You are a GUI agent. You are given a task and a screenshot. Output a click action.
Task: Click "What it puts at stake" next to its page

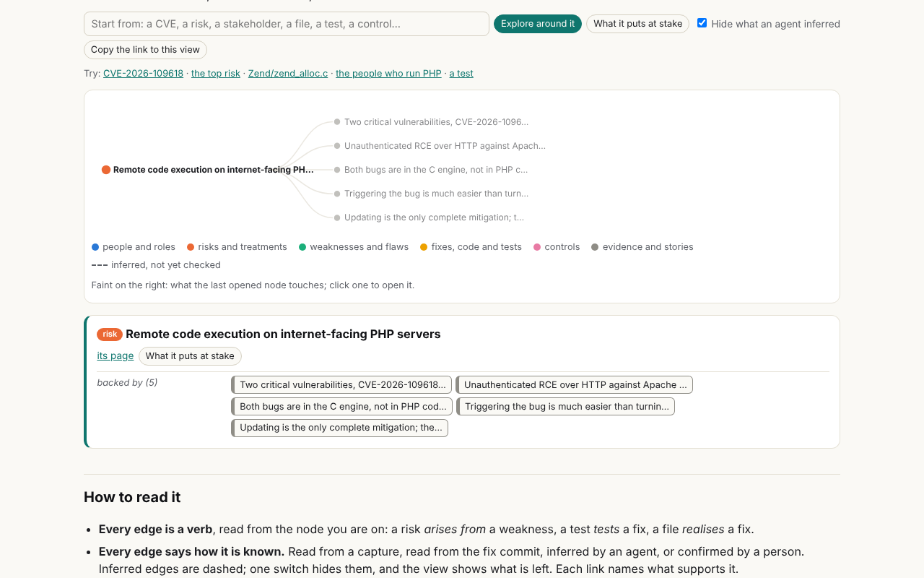(190, 356)
